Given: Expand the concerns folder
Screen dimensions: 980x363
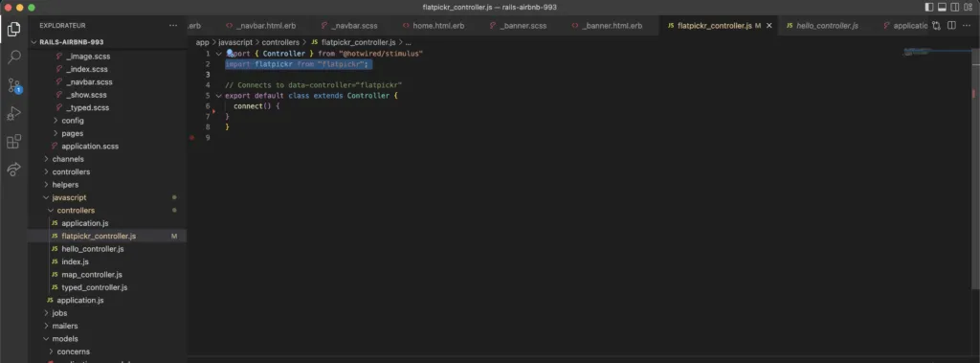Looking at the screenshot, I should point(73,352).
